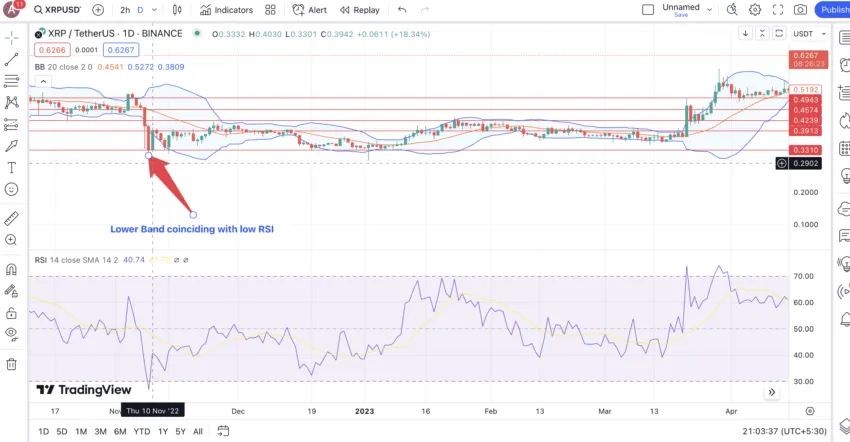The width and height of the screenshot is (850, 442).
Task: Click the collapse pane control icon
Action: tap(762, 34)
